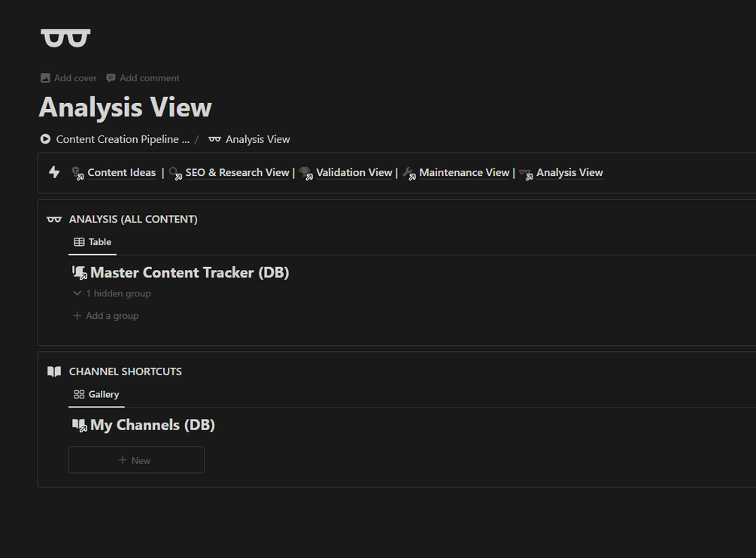Click the Analysis View page title
The image size is (756, 558).
click(x=126, y=108)
